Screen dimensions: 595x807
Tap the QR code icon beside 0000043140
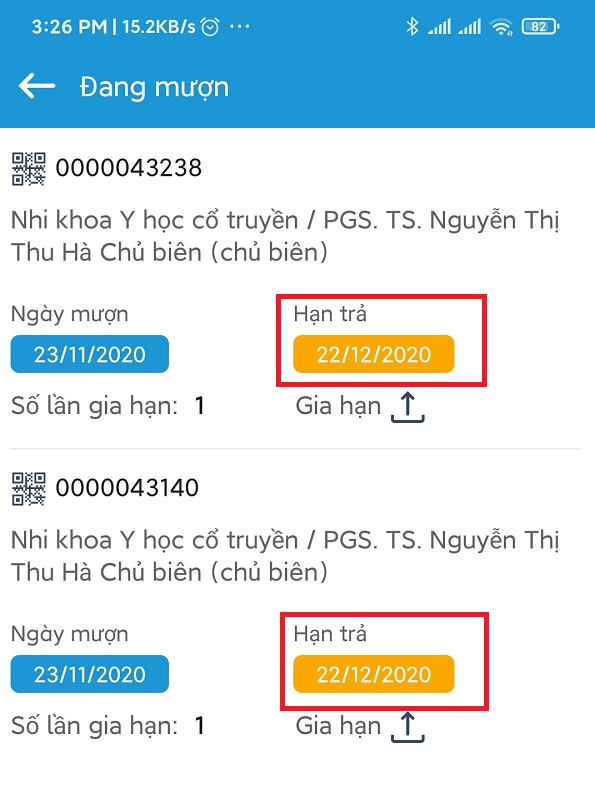[29, 489]
